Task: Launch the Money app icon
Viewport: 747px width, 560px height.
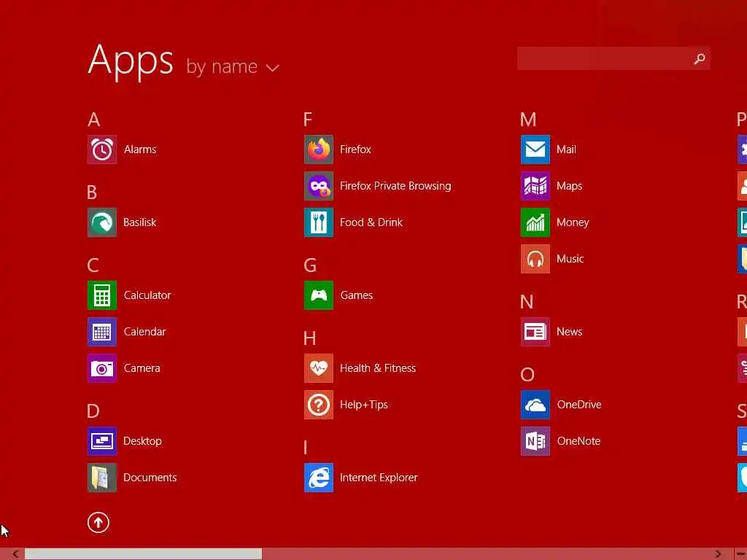Action: [x=535, y=222]
